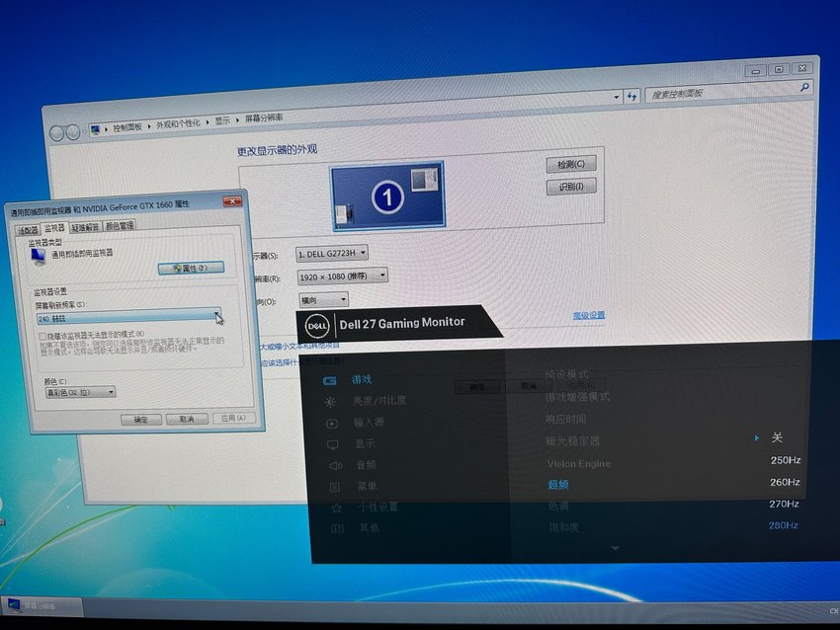Screen dimensions: 840x630
Task: Click the CH language indicator in the taskbar
Action: 834,610
